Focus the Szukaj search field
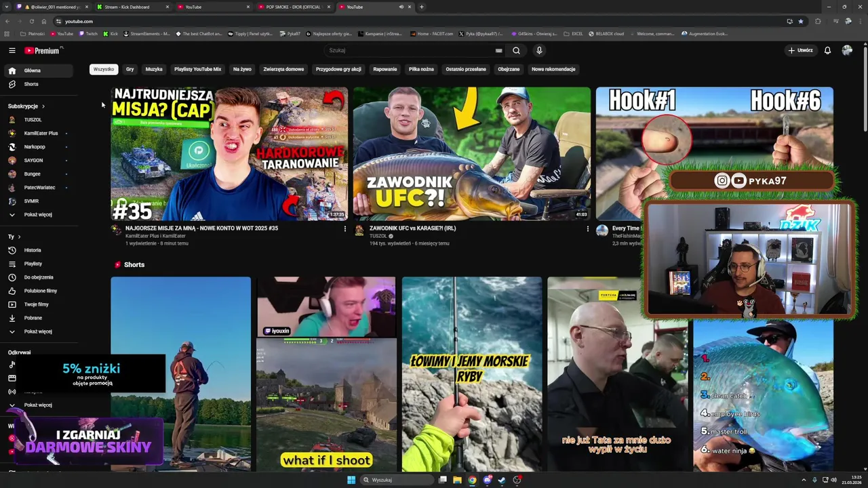 (x=414, y=50)
